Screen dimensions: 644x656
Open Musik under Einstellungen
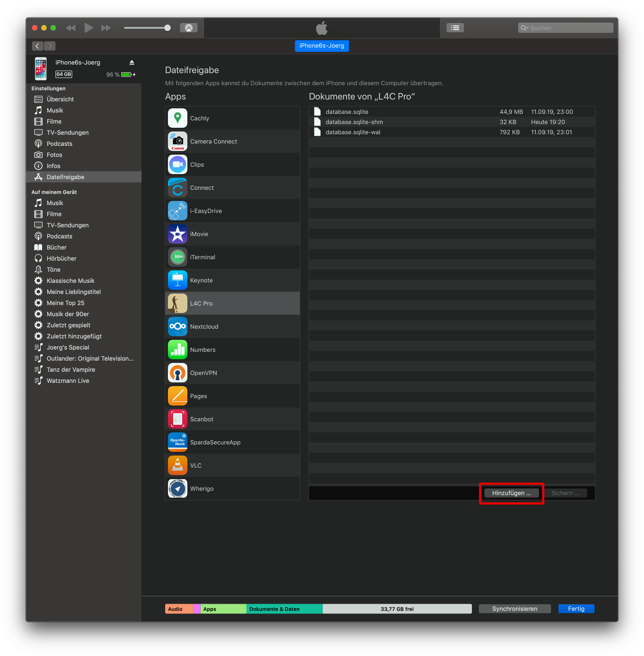pos(84,110)
